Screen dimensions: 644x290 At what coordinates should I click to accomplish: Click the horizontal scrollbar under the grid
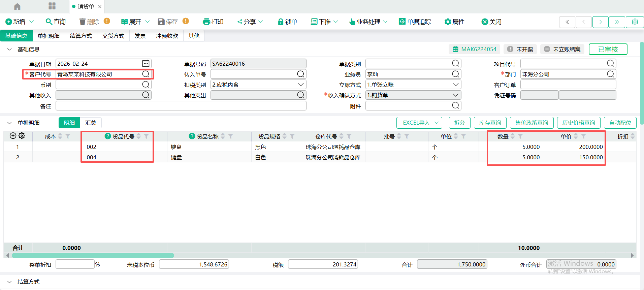(x=93, y=255)
